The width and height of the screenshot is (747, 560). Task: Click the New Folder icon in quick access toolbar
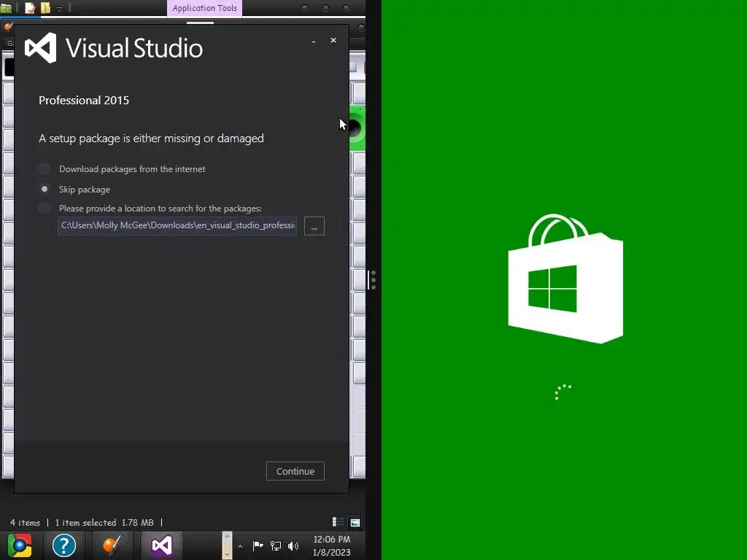[x=46, y=7]
